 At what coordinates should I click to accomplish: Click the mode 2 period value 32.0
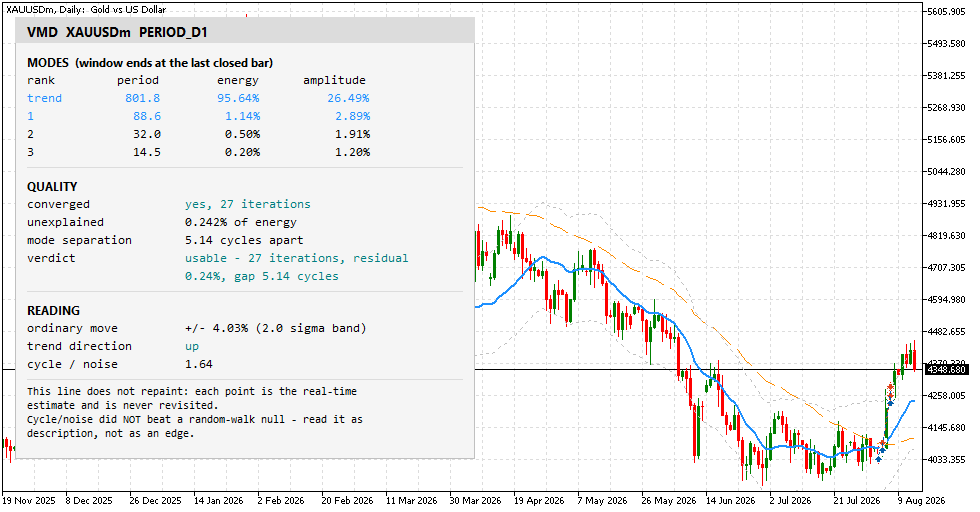pyautogui.click(x=147, y=134)
